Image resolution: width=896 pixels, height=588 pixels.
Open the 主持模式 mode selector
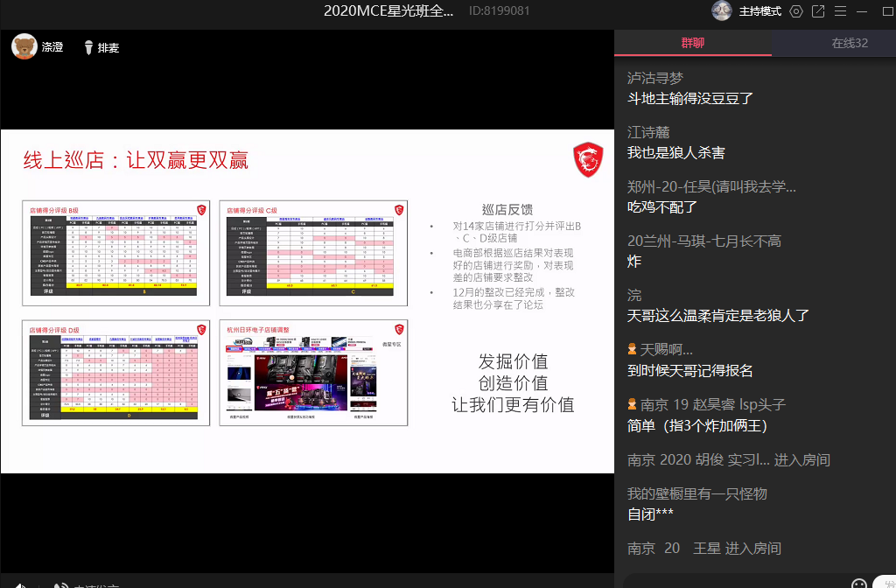759,11
